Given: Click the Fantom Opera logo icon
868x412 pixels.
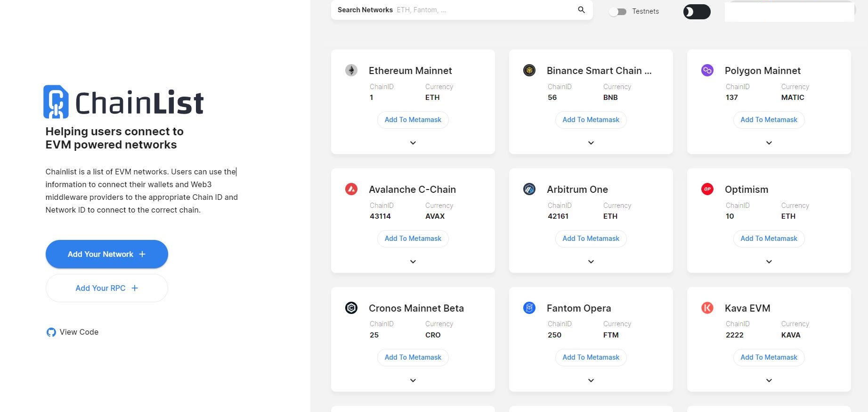Looking at the screenshot, I should tap(529, 308).
